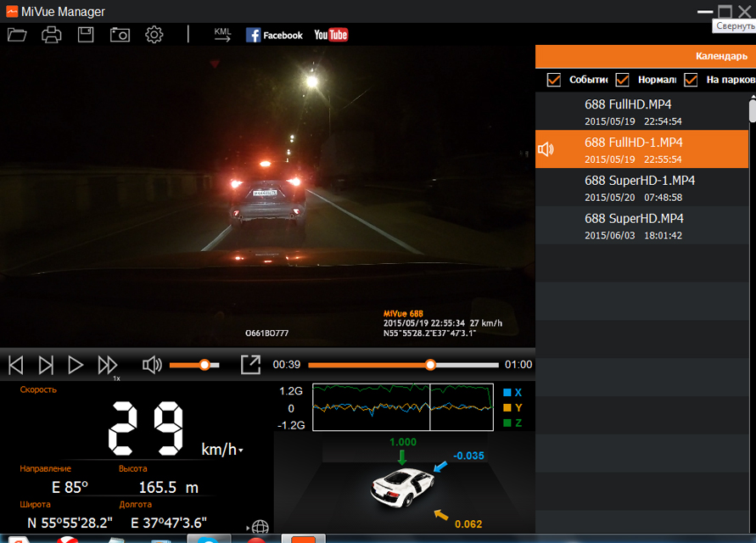Open settings gear icon

point(154,35)
